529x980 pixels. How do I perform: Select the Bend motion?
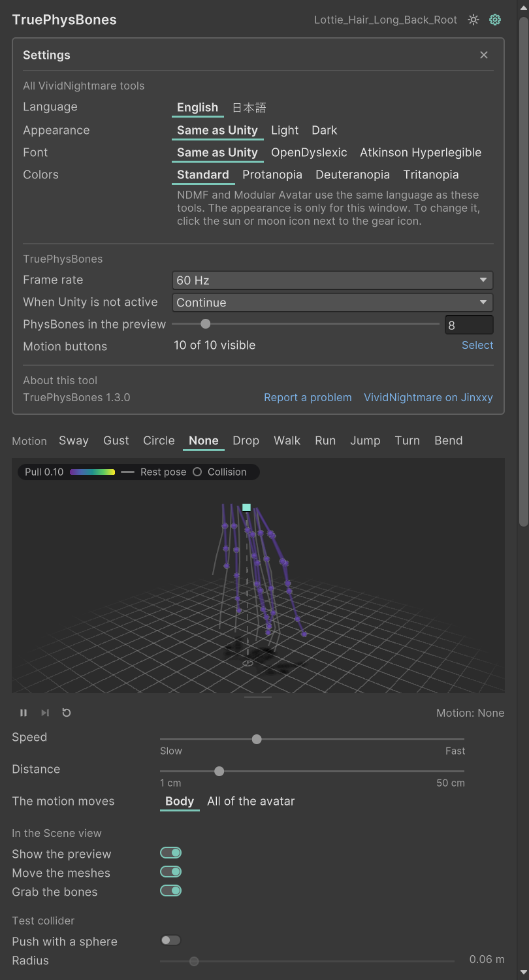click(x=449, y=440)
